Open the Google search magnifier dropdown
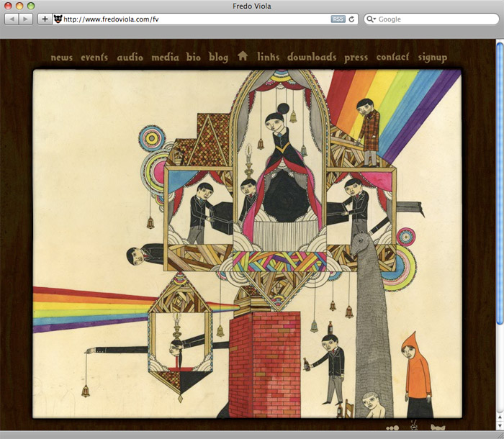This screenshot has width=504, height=439. pyautogui.click(x=372, y=19)
